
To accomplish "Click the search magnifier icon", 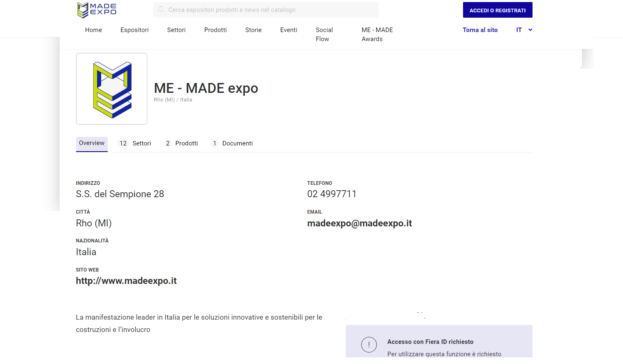I will point(161,9).
